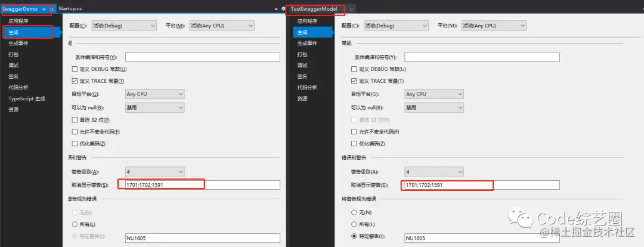Select 特定警告 radio button in TestSwaggerModel

(x=354, y=236)
